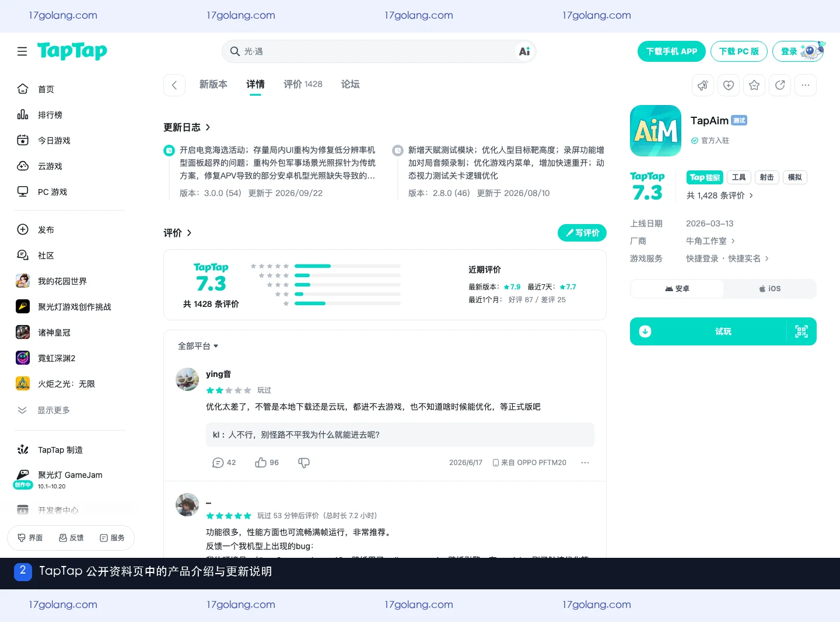Click the 写评价 button

point(582,233)
